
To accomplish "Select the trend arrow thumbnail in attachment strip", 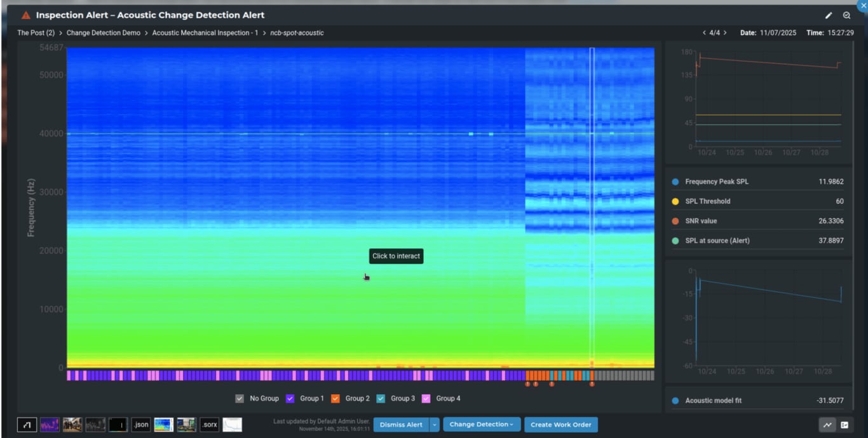I will [27, 425].
